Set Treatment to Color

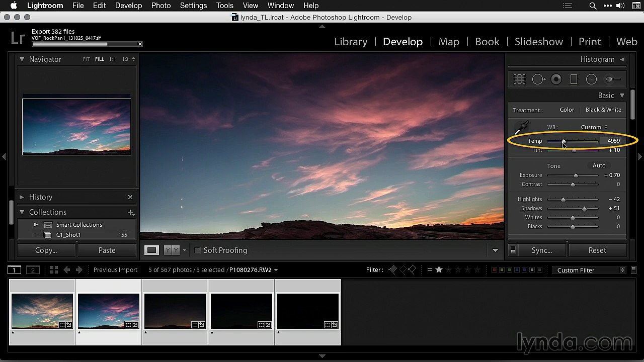567,110
